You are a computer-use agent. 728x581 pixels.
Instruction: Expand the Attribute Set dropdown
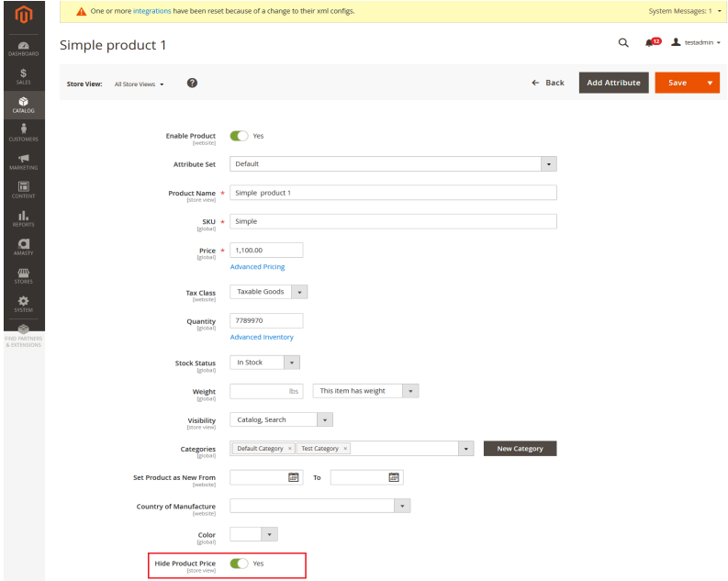(549, 164)
